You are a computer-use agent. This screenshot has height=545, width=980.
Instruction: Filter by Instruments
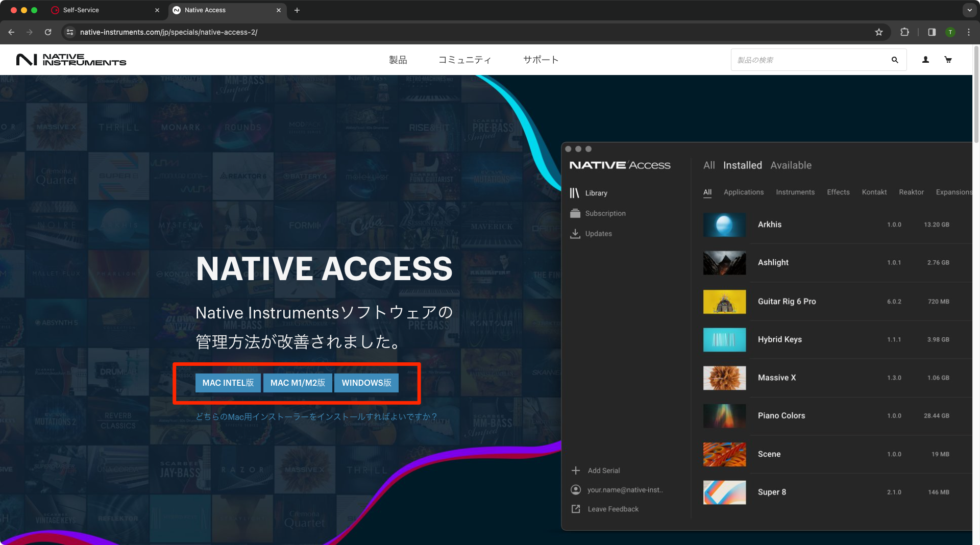[795, 192]
